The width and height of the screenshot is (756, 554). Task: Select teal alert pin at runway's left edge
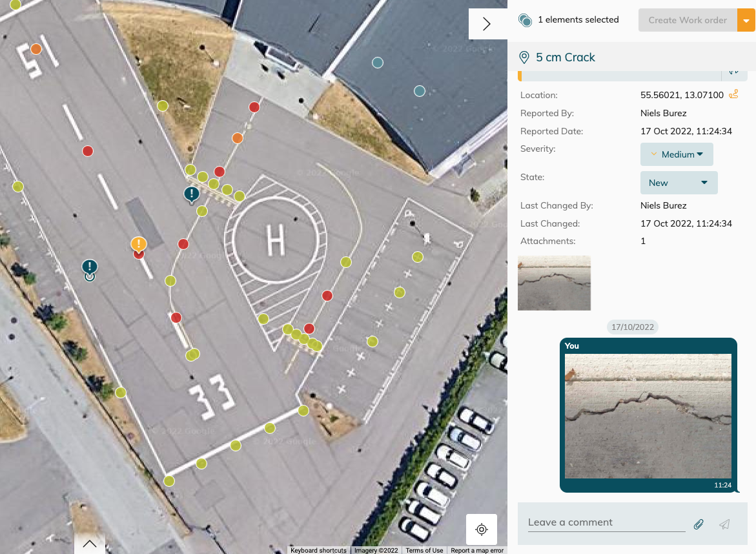90,267
